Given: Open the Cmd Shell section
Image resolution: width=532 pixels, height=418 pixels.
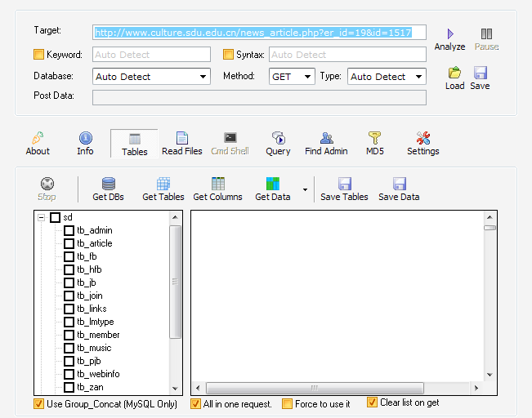Looking at the screenshot, I should point(230,144).
